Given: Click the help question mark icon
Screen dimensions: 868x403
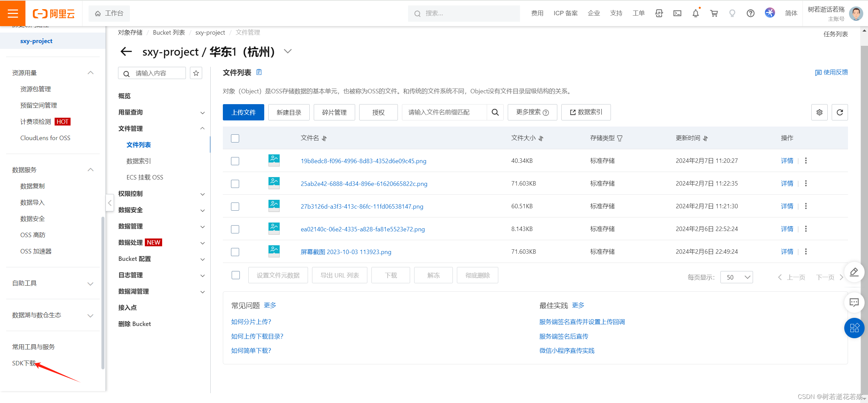Looking at the screenshot, I should coord(750,13).
